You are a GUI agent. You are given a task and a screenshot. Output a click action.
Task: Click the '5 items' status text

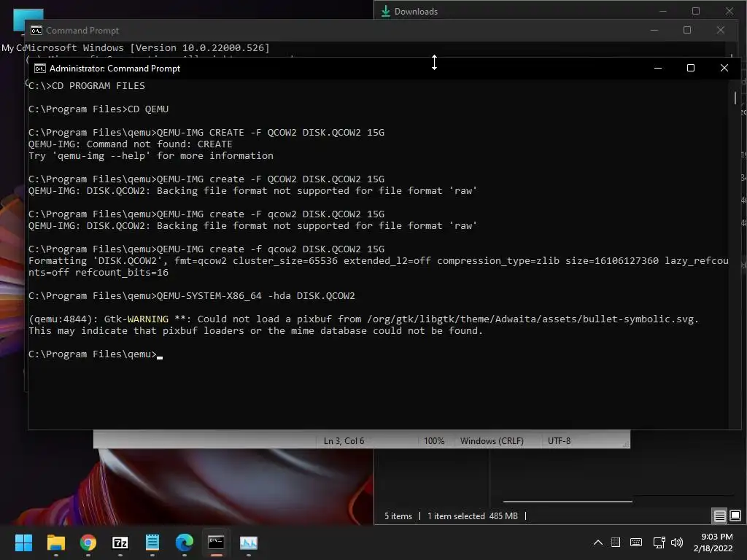398,516
